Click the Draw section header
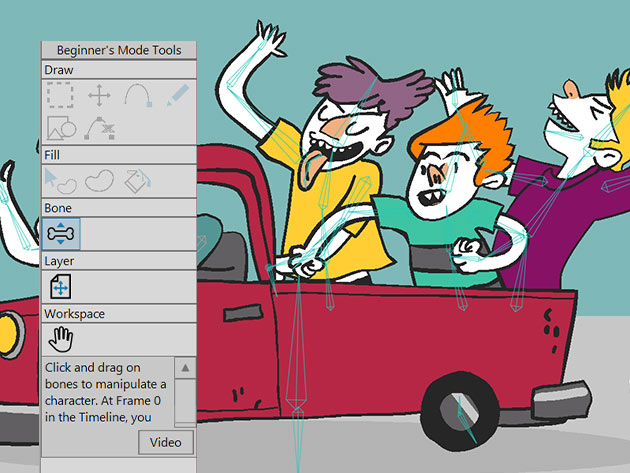 (119, 70)
